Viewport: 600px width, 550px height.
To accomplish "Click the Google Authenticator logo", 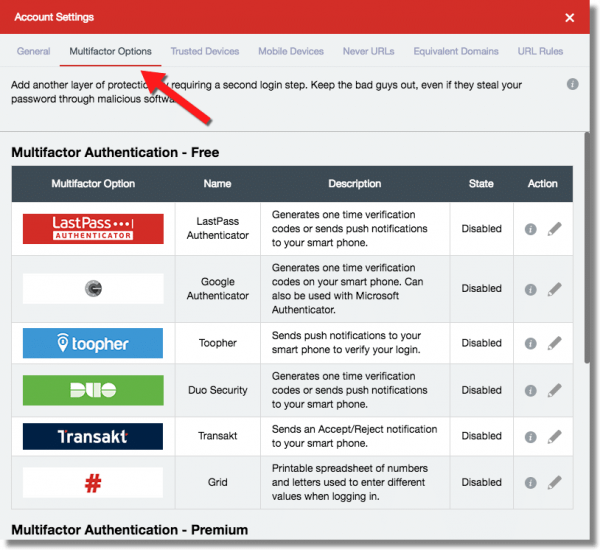I will [93, 289].
